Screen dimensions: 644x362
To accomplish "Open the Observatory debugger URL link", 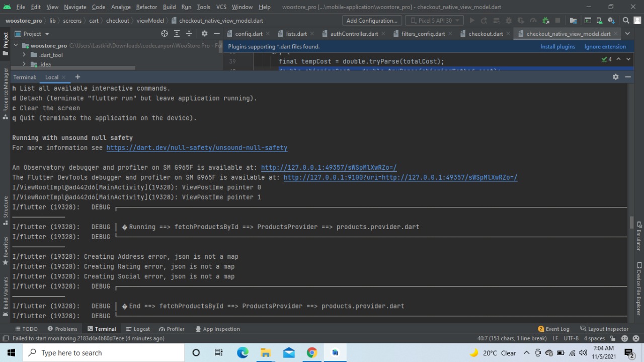I will coord(329,167).
